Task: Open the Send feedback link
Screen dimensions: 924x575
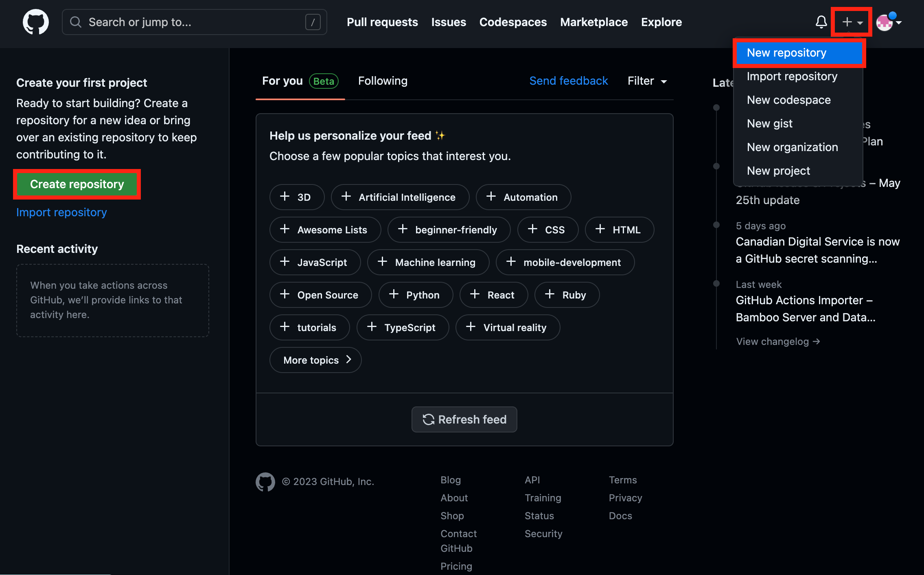Action: [x=568, y=81]
